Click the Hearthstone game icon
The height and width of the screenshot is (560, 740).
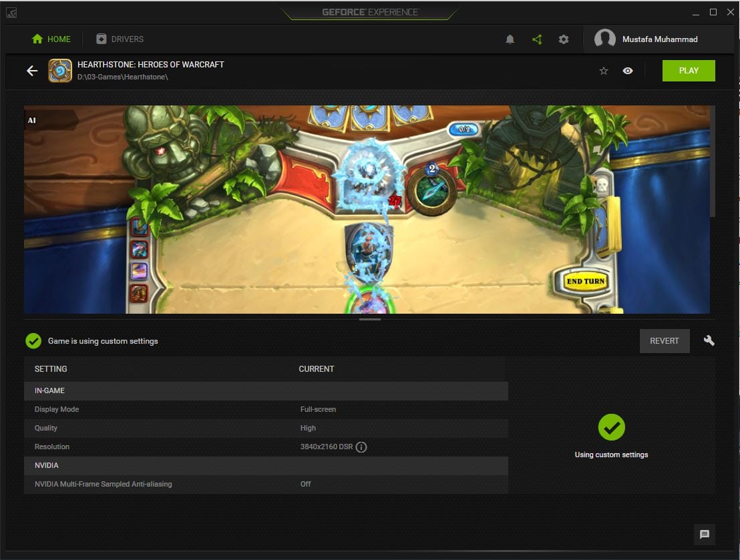coord(60,71)
